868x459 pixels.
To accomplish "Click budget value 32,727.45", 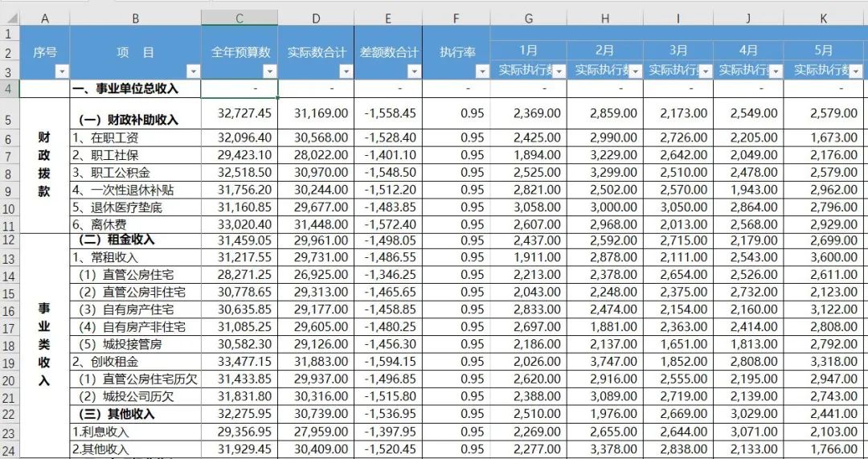I will coord(240,113).
